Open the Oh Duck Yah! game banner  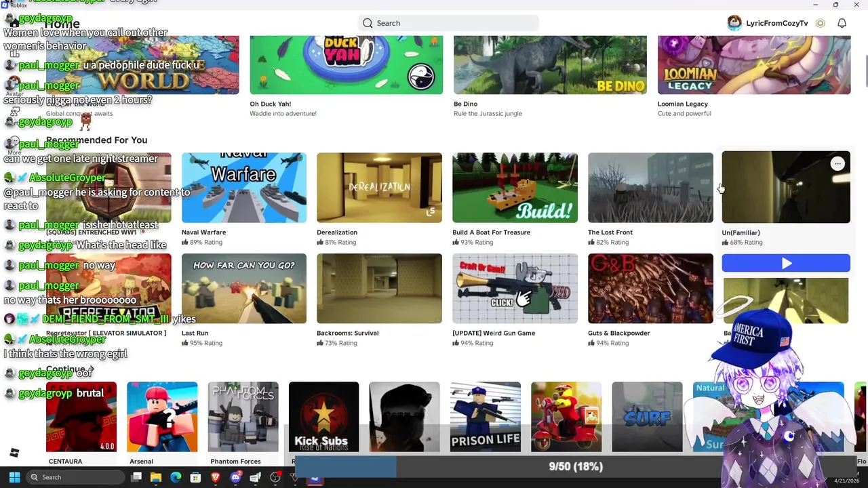tap(347, 65)
